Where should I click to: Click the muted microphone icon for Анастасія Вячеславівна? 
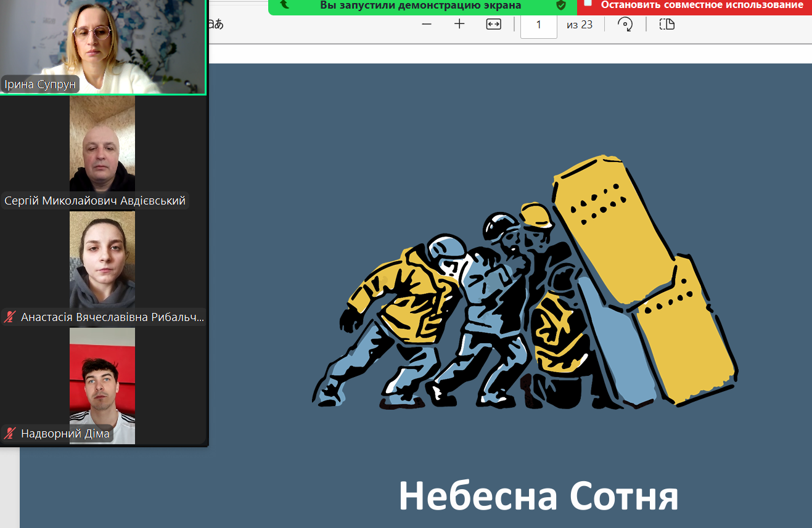tap(10, 317)
